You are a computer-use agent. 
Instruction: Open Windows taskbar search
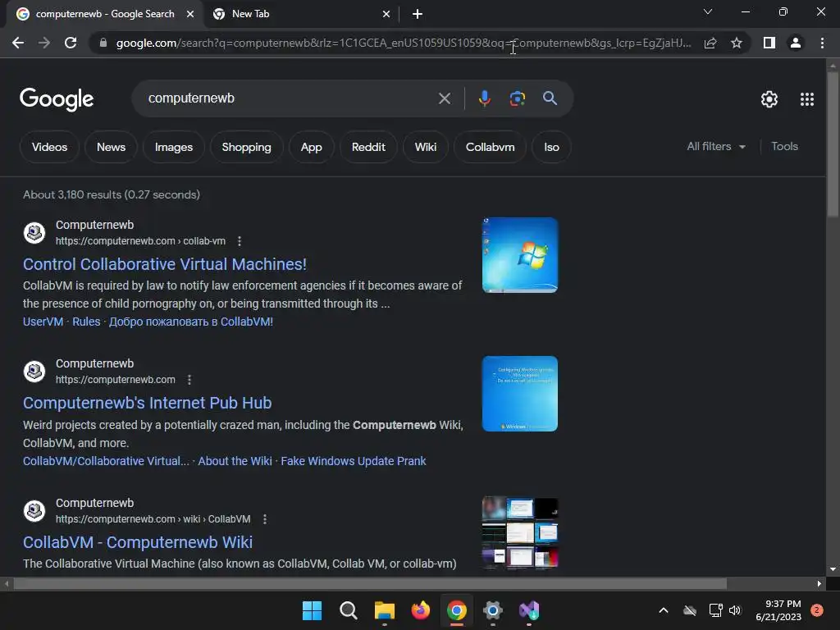point(348,610)
